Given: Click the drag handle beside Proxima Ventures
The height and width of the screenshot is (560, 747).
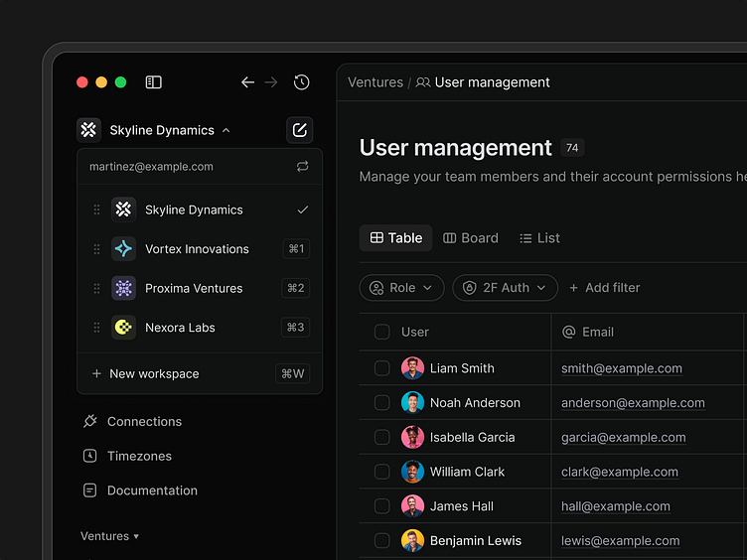Looking at the screenshot, I should [96, 288].
